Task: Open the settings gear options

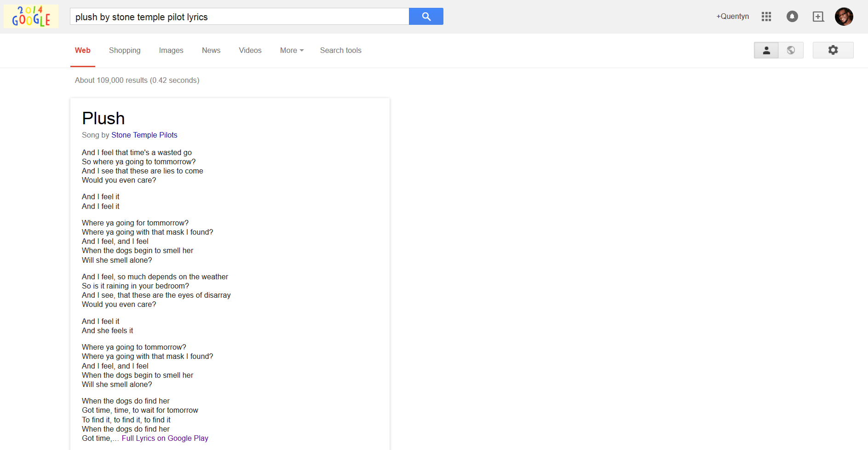Action: tap(833, 50)
